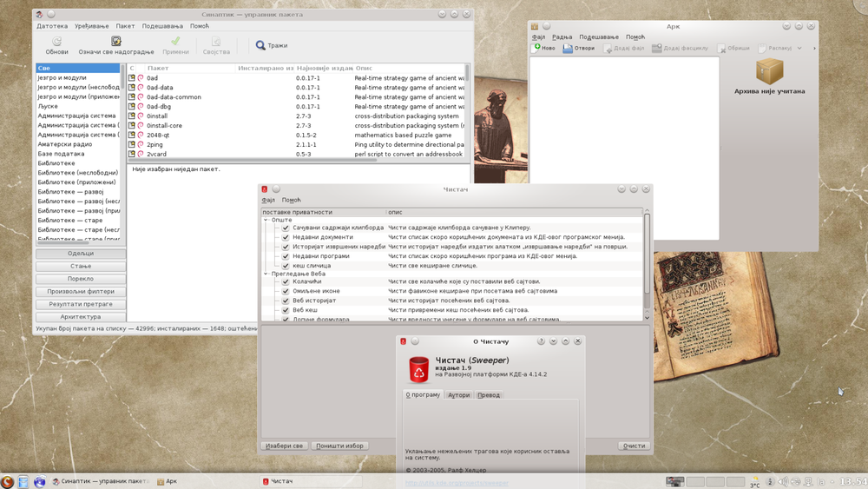The image size is (868, 489).
Task: Toggle Недавни програми checkbox
Action: click(286, 256)
